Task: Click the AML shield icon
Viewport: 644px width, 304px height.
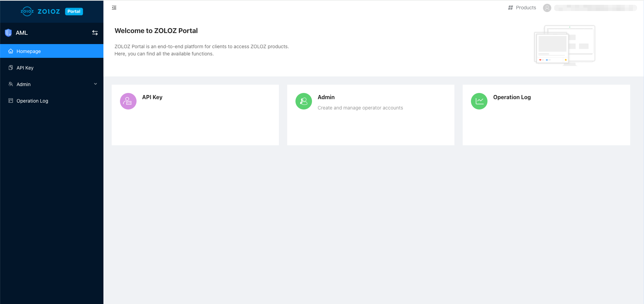Action: pyautogui.click(x=8, y=33)
